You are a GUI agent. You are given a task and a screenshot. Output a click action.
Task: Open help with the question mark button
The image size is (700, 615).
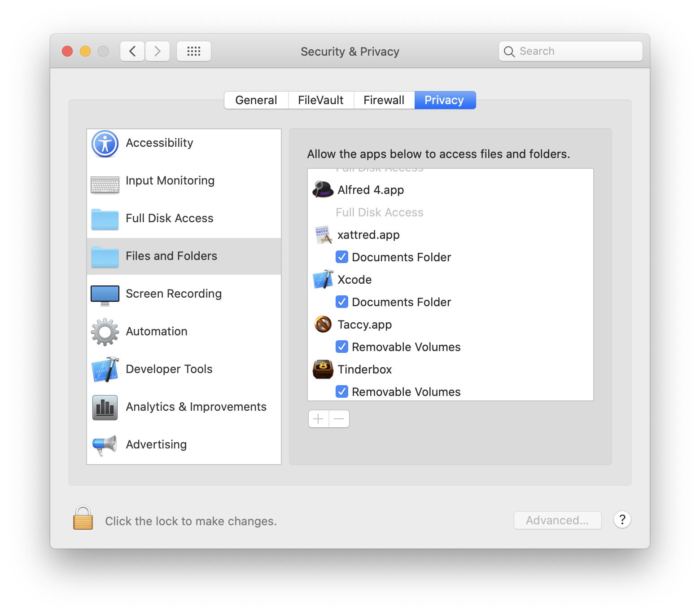tap(622, 520)
